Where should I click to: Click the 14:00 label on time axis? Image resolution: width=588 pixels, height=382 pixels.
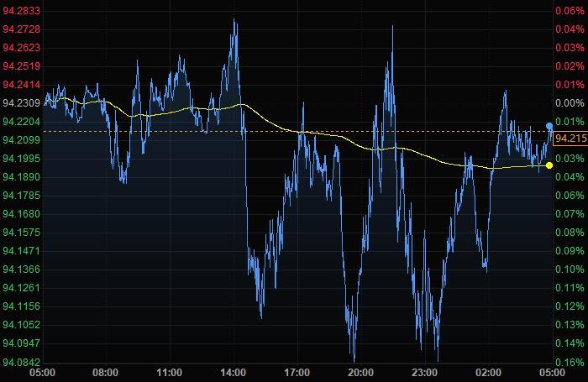tap(234, 372)
